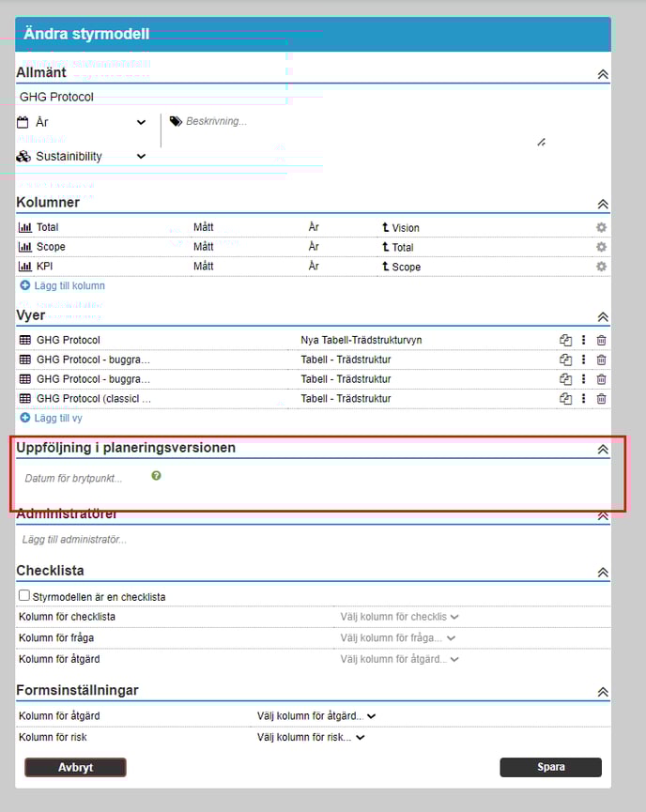
Task: Delete the GHG Protocol (classicl view
Action: (x=601, y=399)
